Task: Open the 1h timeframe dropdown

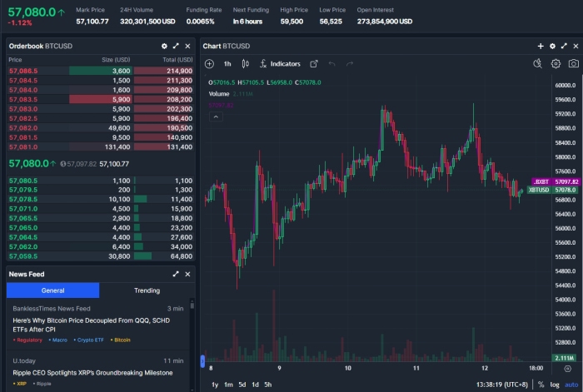Action: [227, 63]
